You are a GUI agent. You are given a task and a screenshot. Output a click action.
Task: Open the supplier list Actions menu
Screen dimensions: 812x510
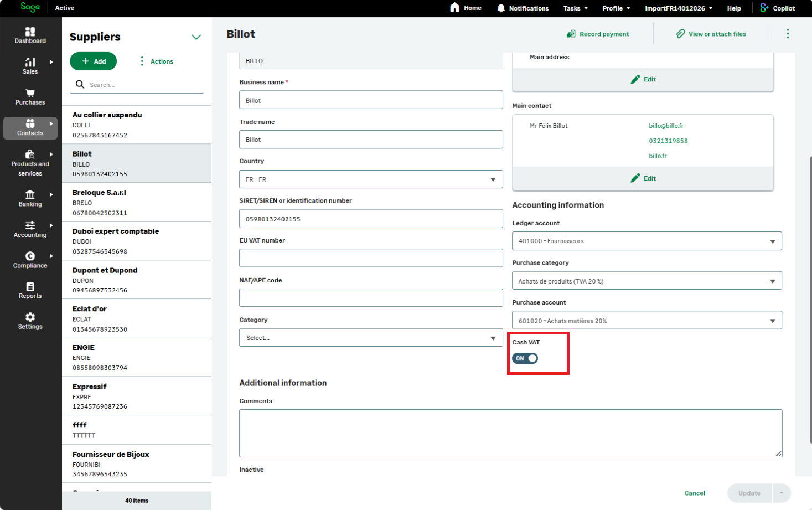156,61
